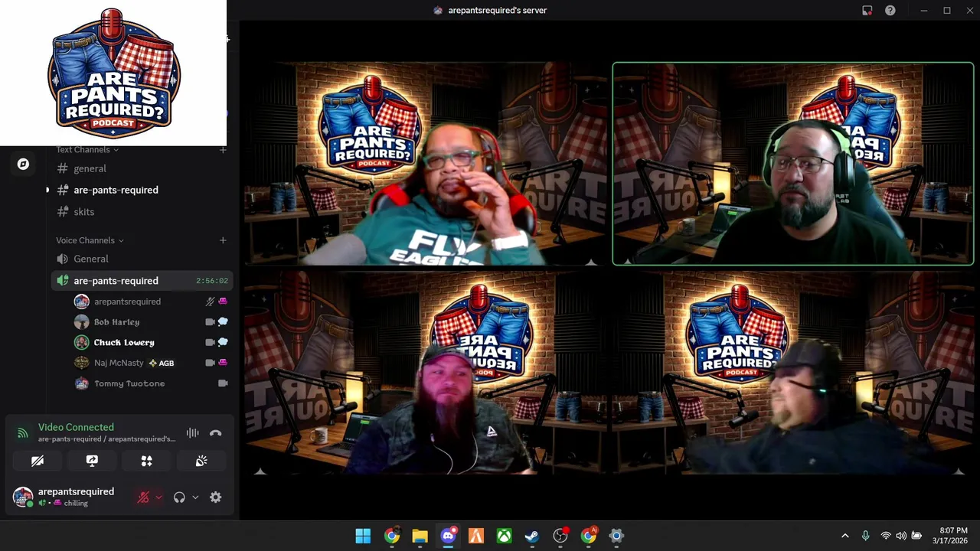Open File Explorer from taskbar

pos(420,536)
